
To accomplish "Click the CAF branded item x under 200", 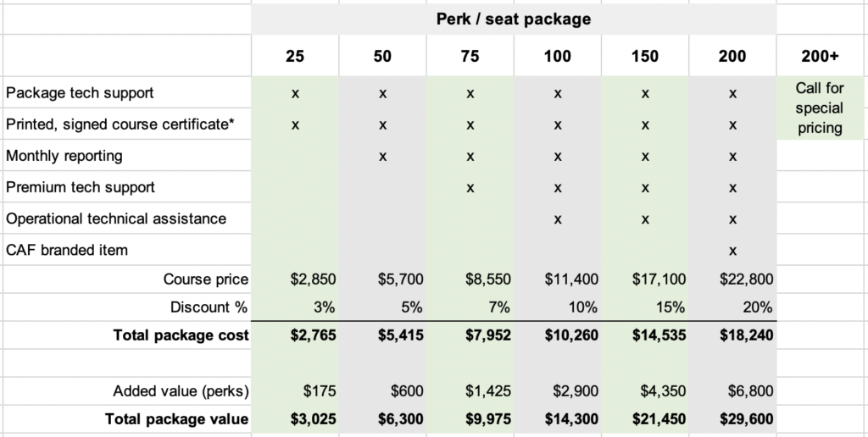I will coord(732,252).
